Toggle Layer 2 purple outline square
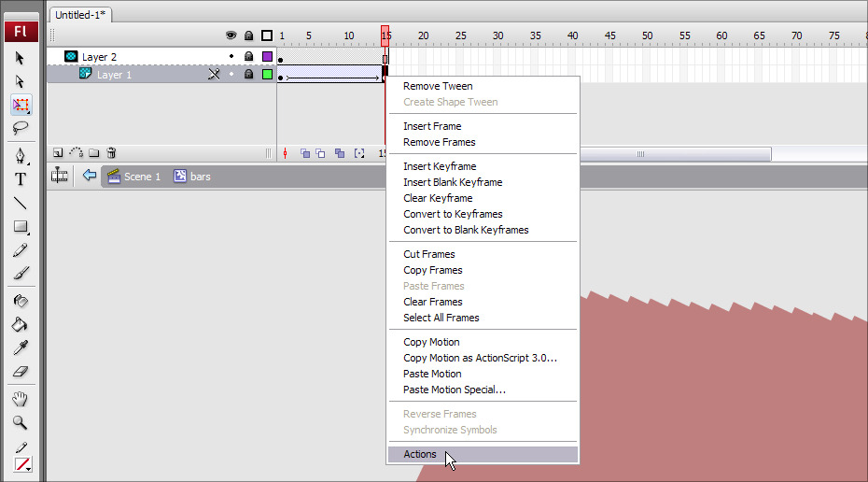The image size is (868, 482). [267, 56]
